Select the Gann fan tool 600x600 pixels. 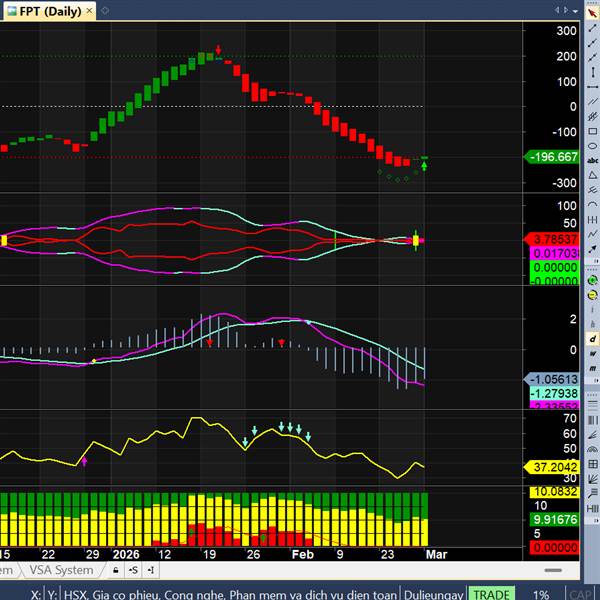(592, 479)
